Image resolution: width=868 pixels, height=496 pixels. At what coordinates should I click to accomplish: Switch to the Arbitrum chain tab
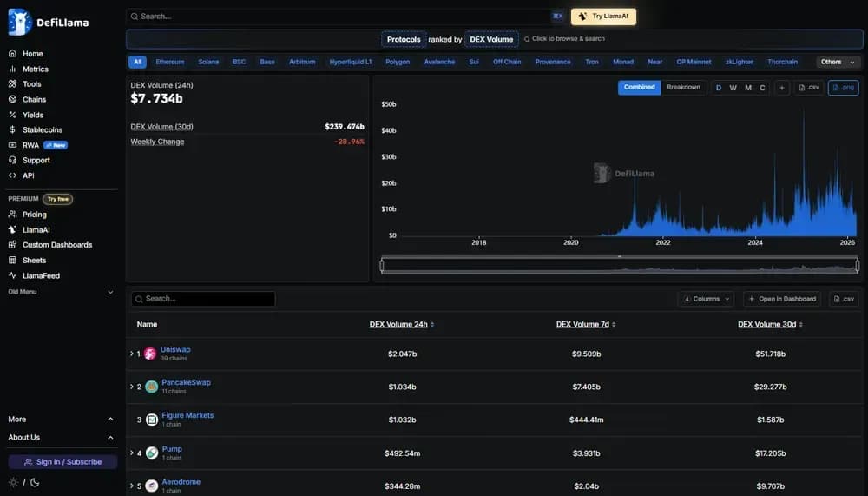point(302,62)
